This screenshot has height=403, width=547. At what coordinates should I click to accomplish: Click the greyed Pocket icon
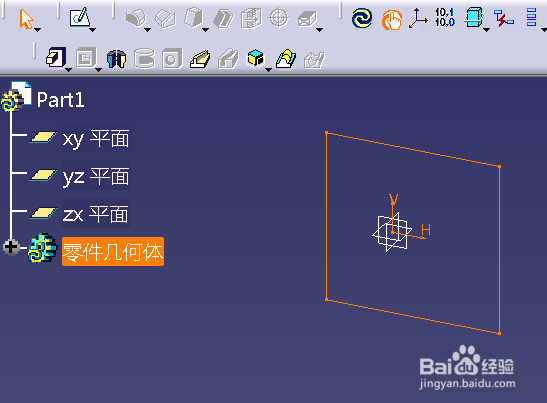86,58
